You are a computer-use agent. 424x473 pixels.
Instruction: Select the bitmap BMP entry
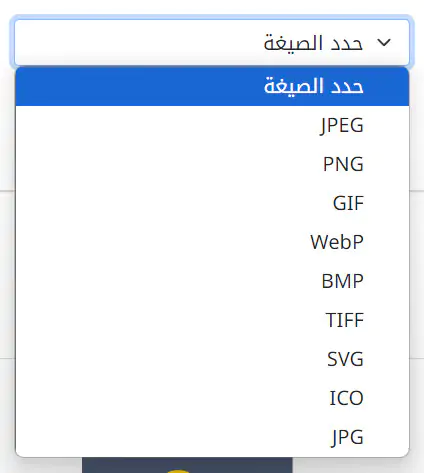212,281
